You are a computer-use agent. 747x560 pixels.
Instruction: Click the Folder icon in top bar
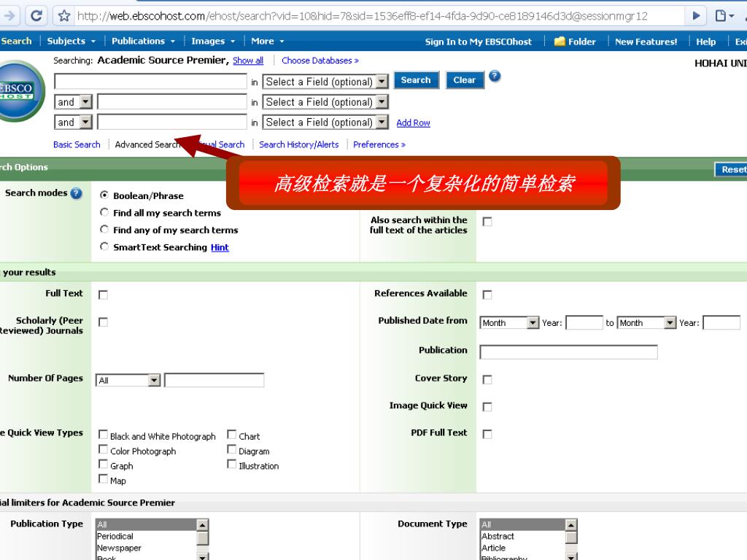(x=560, y=42)
